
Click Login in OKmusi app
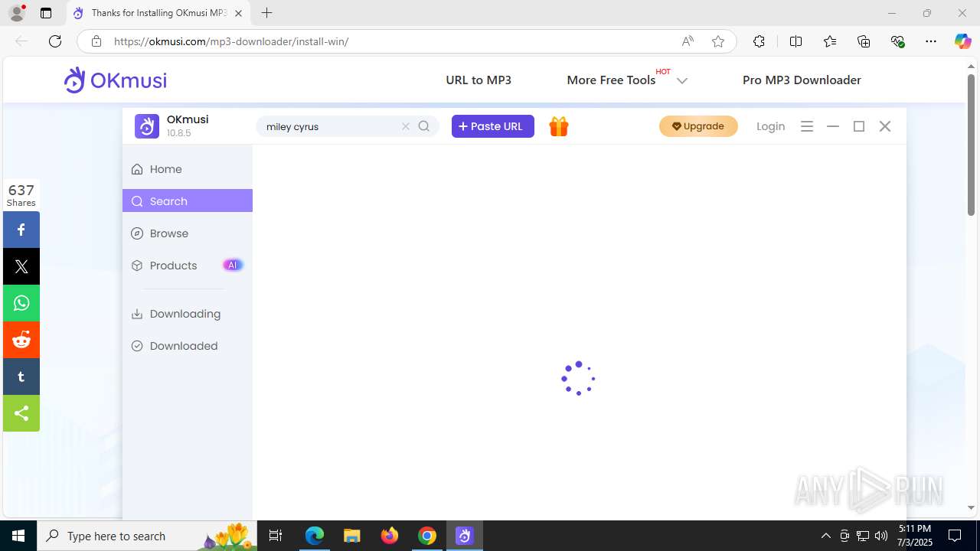tap(771, 126)
